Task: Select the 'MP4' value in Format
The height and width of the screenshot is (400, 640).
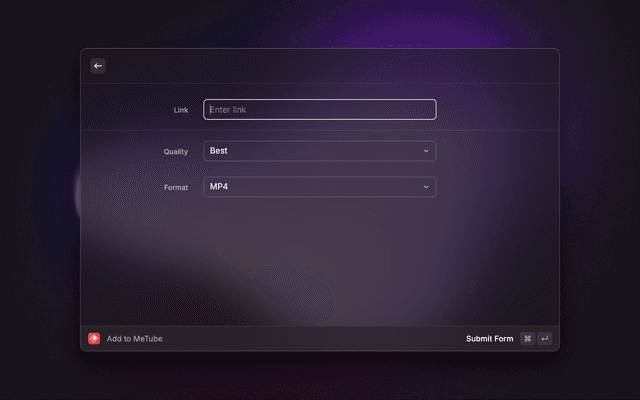Action: 219,187
